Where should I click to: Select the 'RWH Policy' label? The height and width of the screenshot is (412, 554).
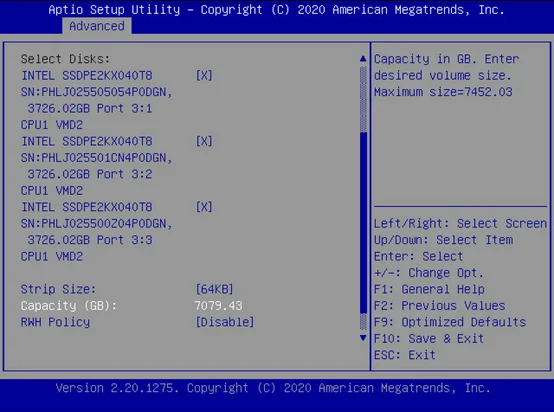55,322
